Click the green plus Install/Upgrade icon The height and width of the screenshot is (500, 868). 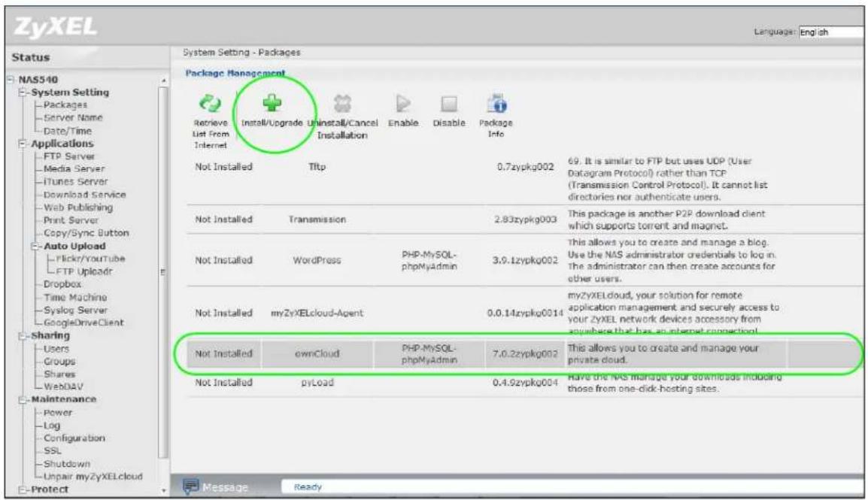tap(272, 102)
